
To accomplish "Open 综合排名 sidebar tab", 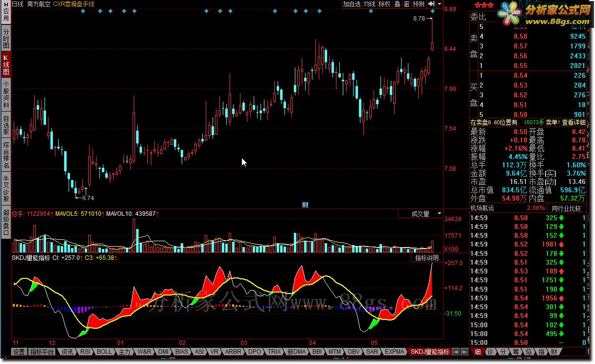I will [x=6, y=155].
